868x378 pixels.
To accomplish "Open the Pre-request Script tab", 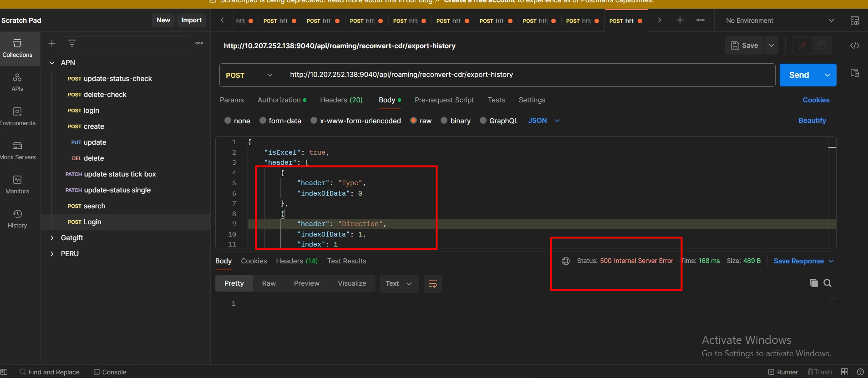I will [444, 100].
